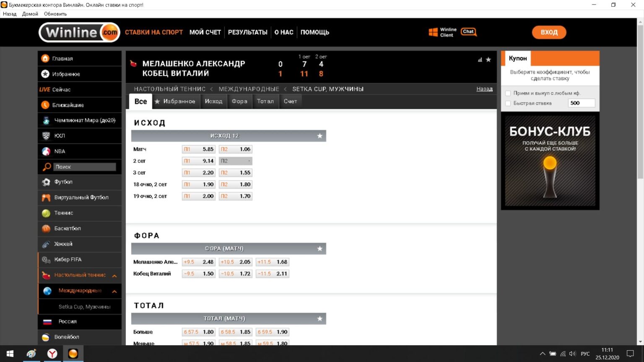Star the ТОТАЛ (МАТЧ) market

coord(320,318)
